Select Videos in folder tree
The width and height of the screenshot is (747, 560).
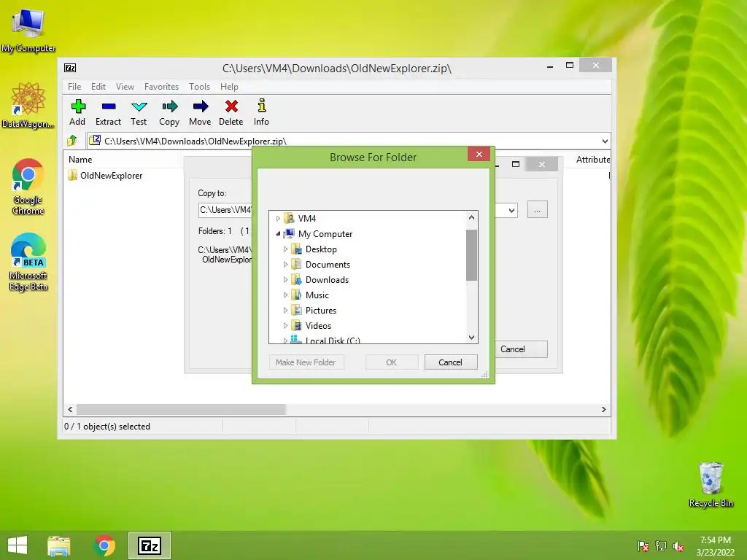(x=318, y=326)
